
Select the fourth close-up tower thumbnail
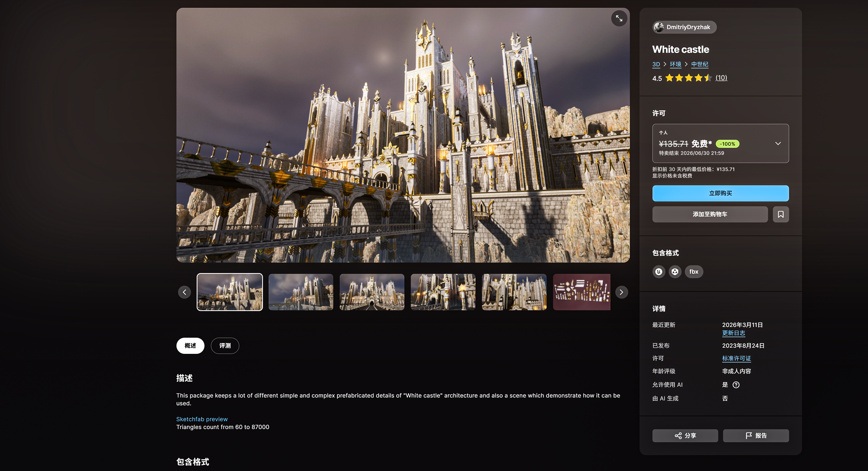click(443, 292)
